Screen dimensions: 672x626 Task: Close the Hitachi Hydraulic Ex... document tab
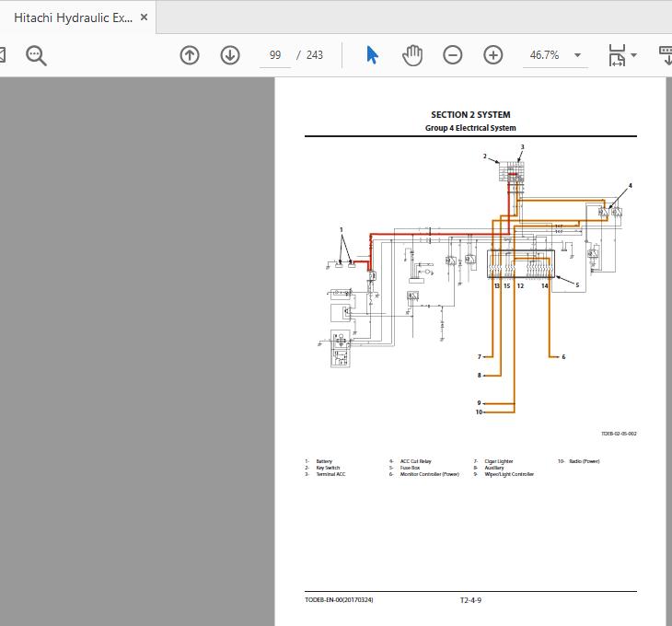144,17
